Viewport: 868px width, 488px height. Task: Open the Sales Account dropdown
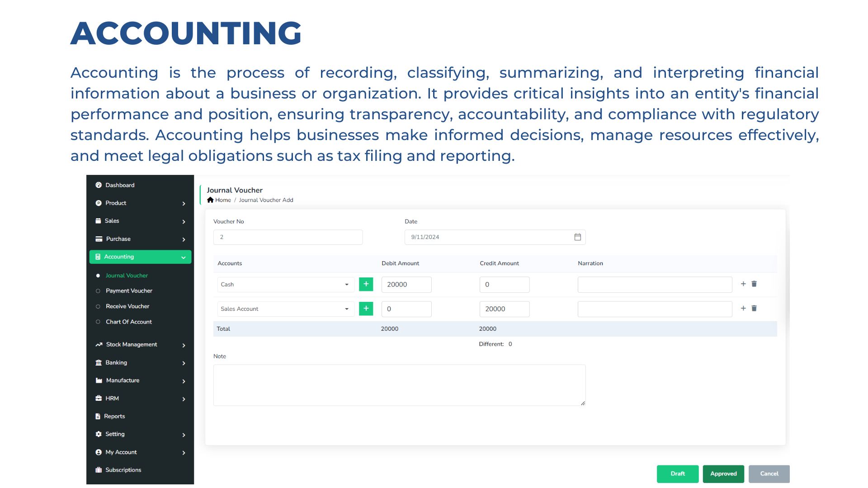pyautogui.click(x=286, y=309)
